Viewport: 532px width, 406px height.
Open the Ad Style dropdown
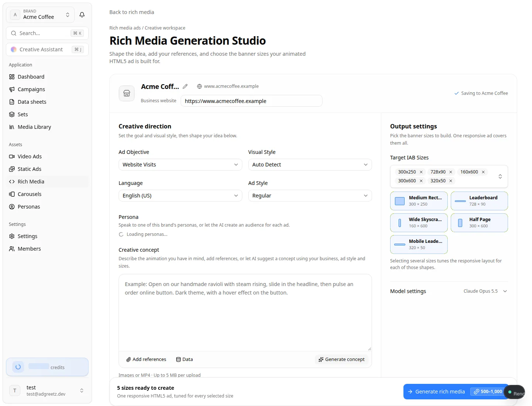pyautogui.click(x=310, y=196)
